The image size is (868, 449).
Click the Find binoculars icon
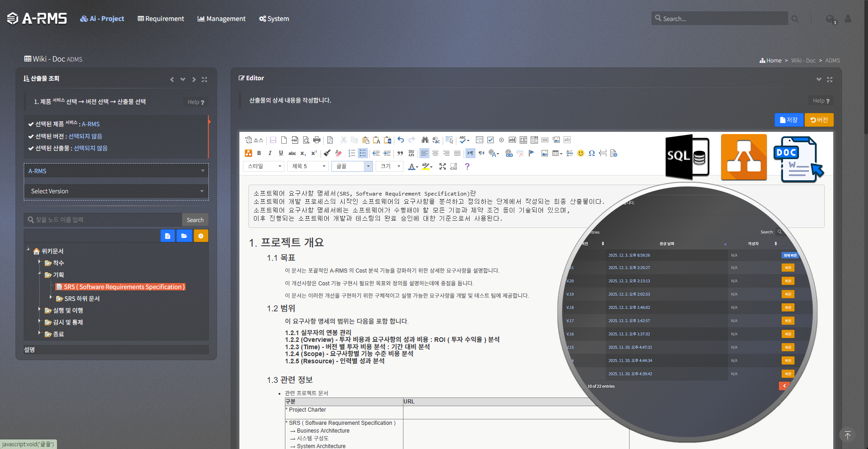coord(425,140)
